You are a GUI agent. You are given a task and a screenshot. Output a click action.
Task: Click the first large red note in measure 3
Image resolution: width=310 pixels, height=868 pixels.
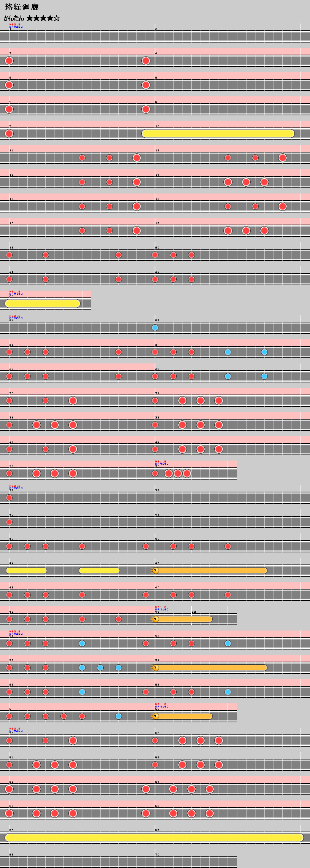pos(9,61)
